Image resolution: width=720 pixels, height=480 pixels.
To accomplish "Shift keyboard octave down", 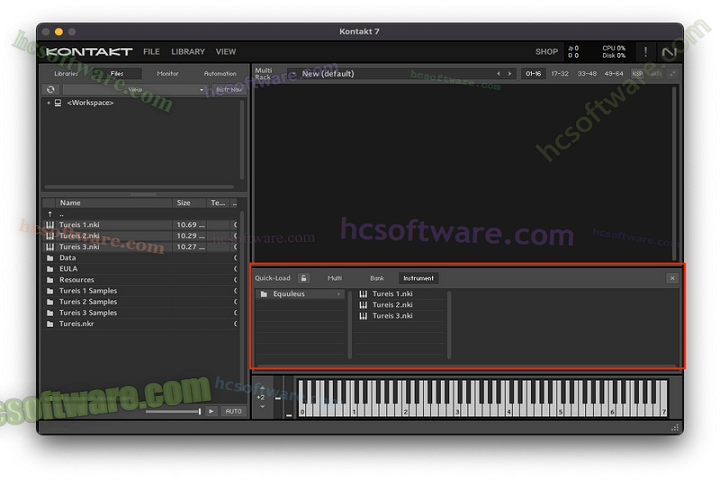I will coord(262,407).
